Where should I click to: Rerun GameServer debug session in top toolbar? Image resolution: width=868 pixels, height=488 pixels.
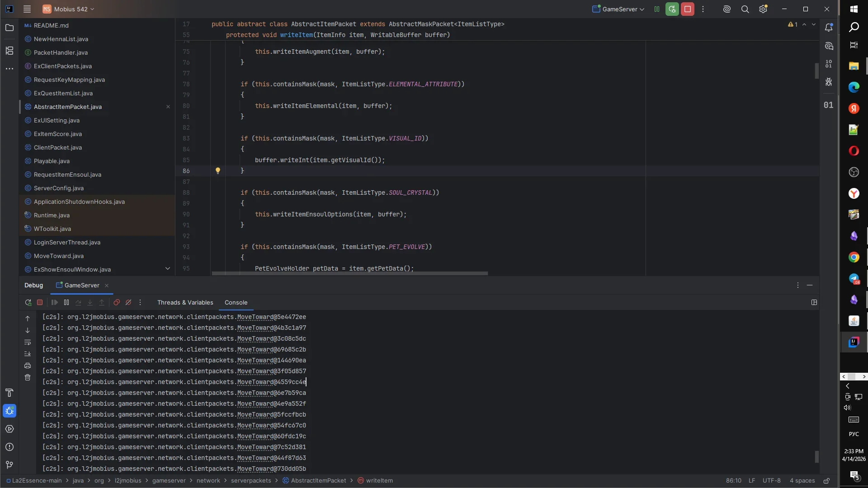pos(672,9)
